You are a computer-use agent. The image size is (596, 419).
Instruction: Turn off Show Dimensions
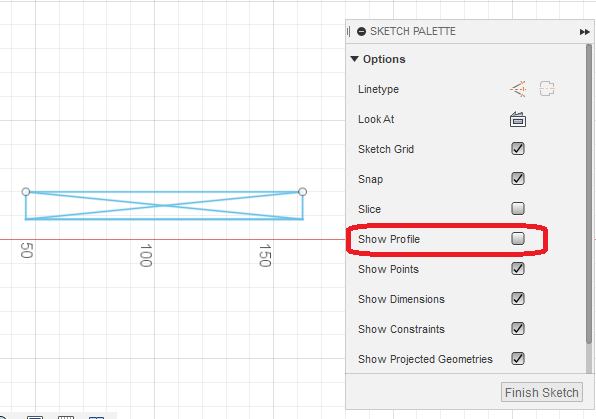pyautogui.click(x=518, y=298)
